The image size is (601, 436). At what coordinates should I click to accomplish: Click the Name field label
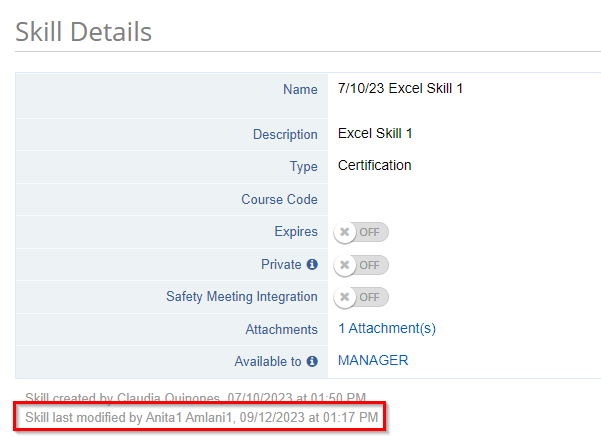(300, 90)
